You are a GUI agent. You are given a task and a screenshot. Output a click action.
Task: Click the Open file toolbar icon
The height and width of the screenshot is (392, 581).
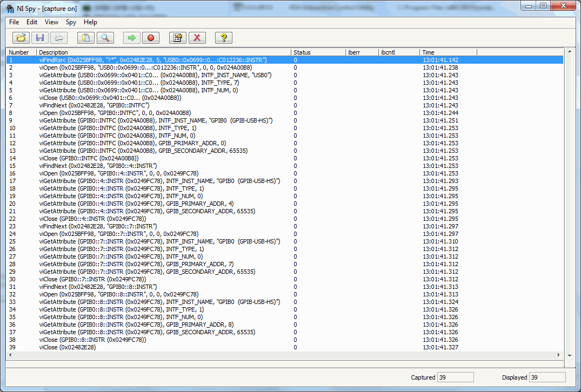click(21, 38)
